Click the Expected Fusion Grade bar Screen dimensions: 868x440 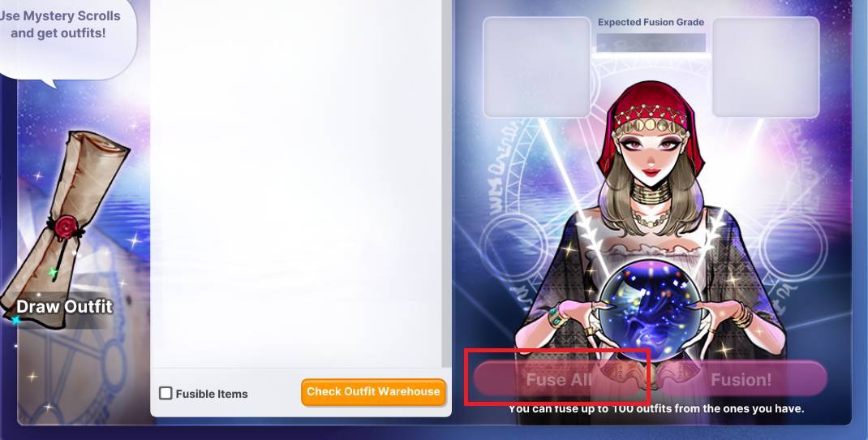tap(651, 43)
